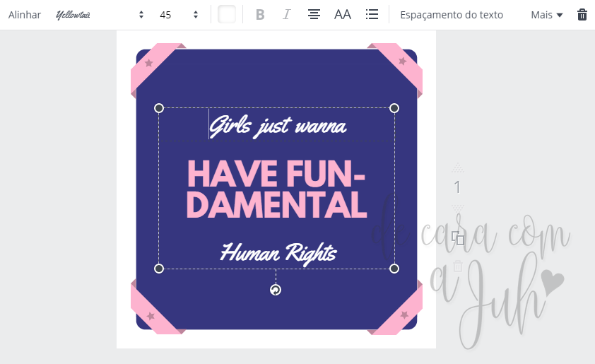
Task: Move page up with arrow above page number
Action: click(458, 168)
